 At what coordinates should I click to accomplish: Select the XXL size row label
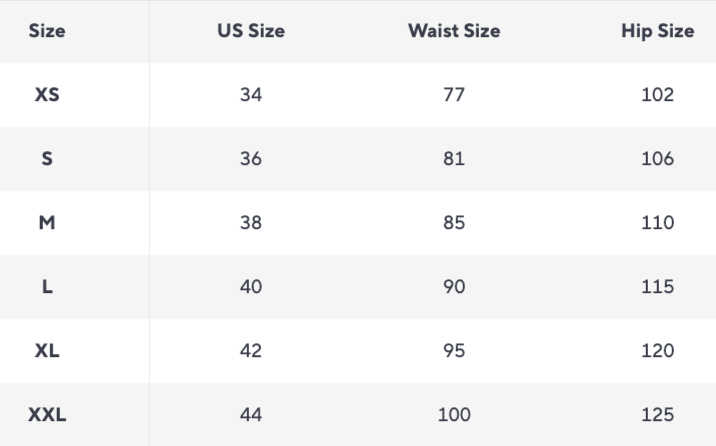(x=47, y=415)
